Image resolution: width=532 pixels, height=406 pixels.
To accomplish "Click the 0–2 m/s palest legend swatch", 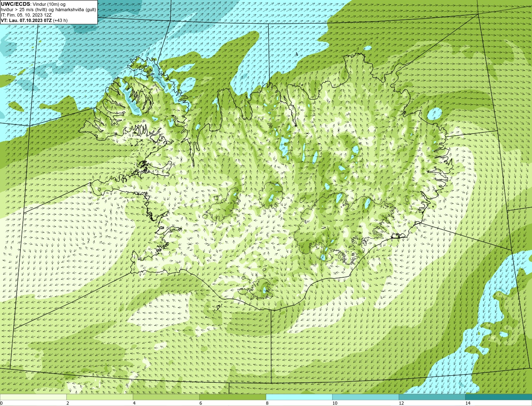I will [33, 397].
